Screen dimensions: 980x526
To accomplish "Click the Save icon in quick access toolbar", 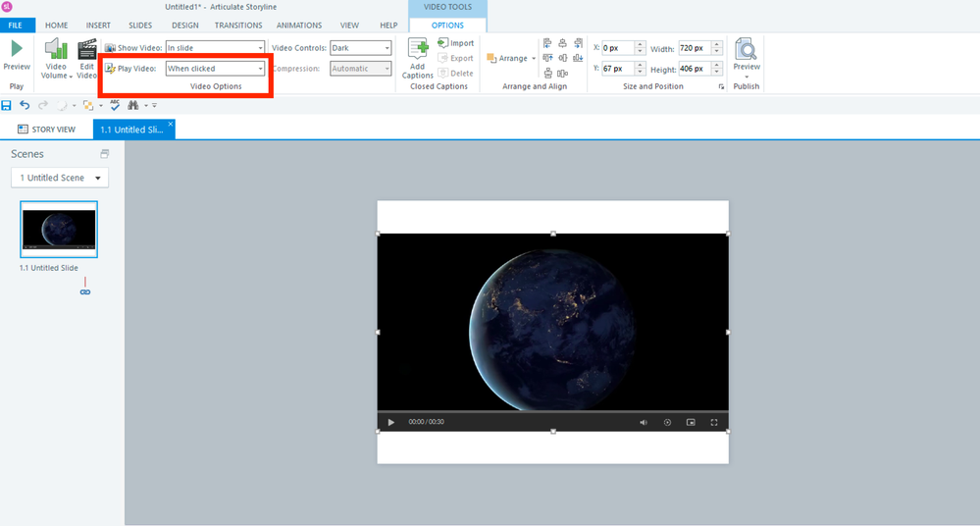I will click(7, 105).
